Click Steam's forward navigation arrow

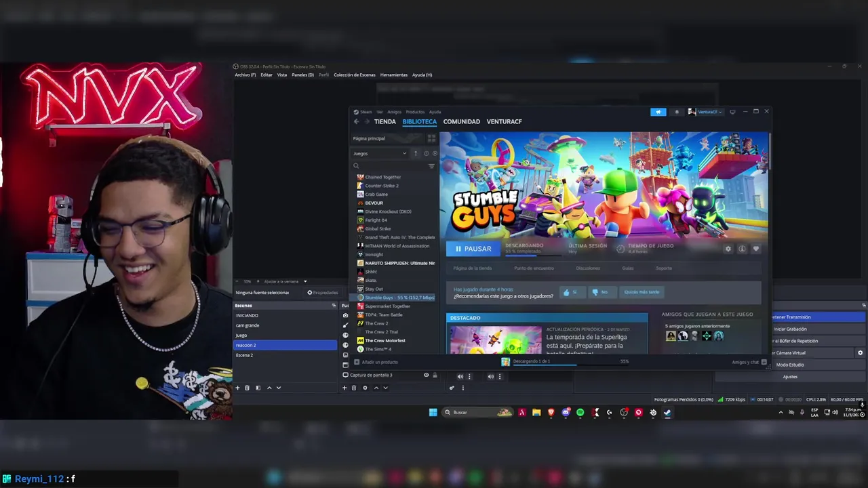coord(367,121)
